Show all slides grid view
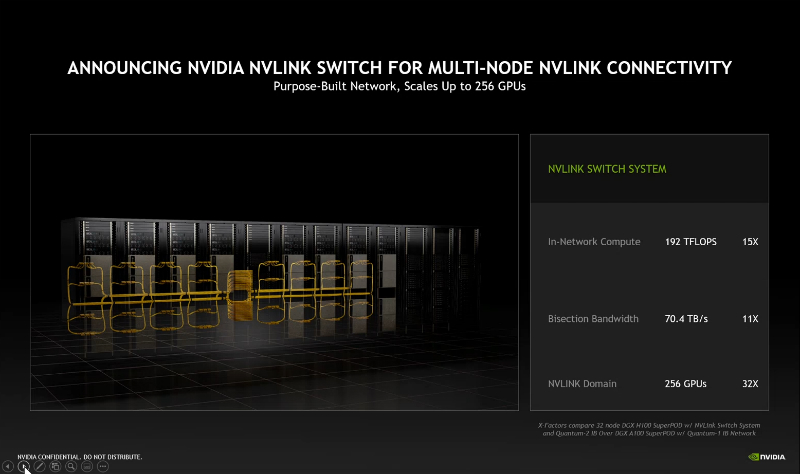The image size is (800, 474). [x=55, y=466]
